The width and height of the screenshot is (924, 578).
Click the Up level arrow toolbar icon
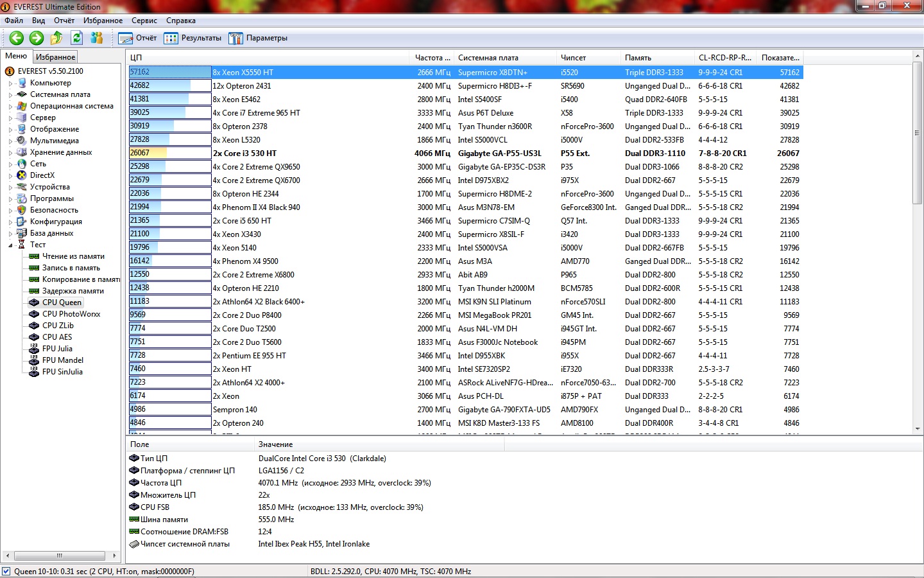click(56, 38)
